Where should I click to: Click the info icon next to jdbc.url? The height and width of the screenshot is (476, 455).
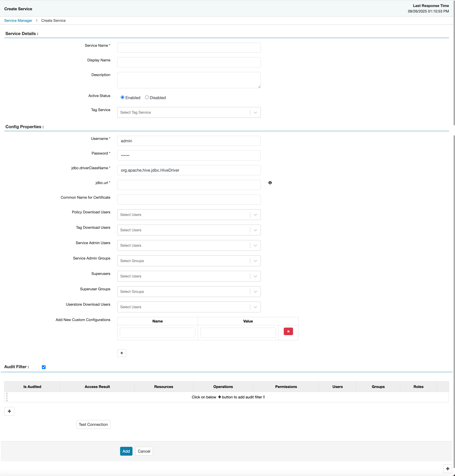click(270, 183)
